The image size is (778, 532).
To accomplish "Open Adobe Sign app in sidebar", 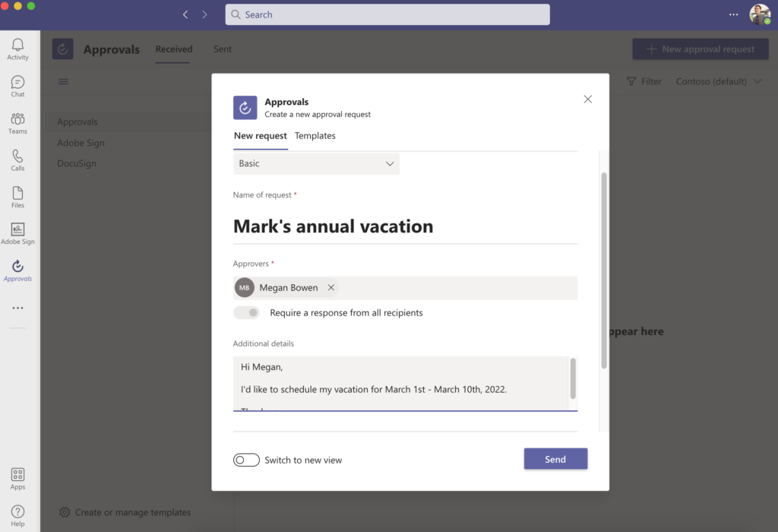I will [18, 234].
